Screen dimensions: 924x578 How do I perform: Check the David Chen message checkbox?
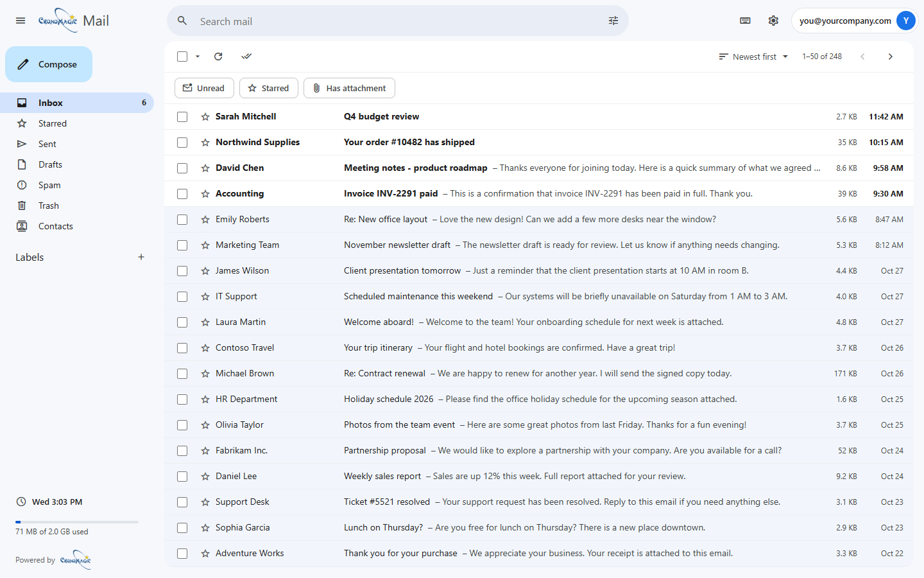click(x=182, y=168)
